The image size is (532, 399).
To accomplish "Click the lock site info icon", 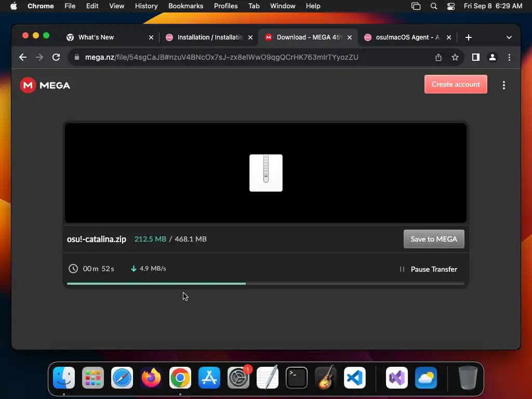I will [77, 57].
